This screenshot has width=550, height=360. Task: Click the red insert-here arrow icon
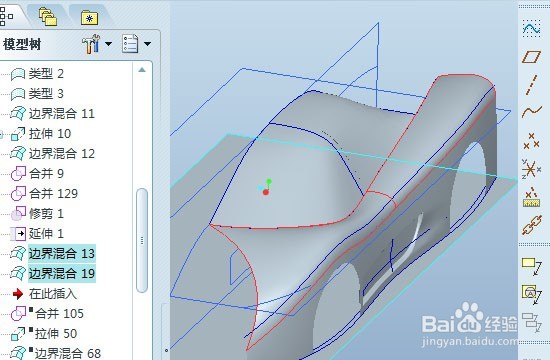point(18,294)
